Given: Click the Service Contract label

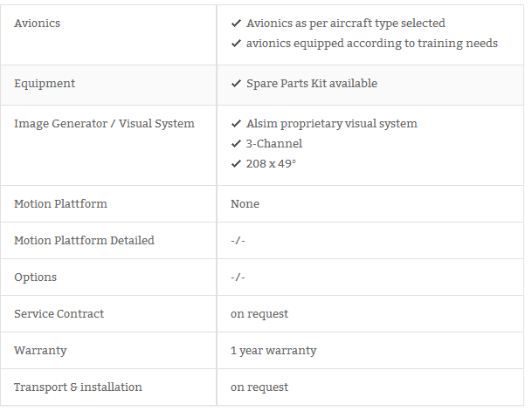Looking at the screenshot, I should pos(59,313).
